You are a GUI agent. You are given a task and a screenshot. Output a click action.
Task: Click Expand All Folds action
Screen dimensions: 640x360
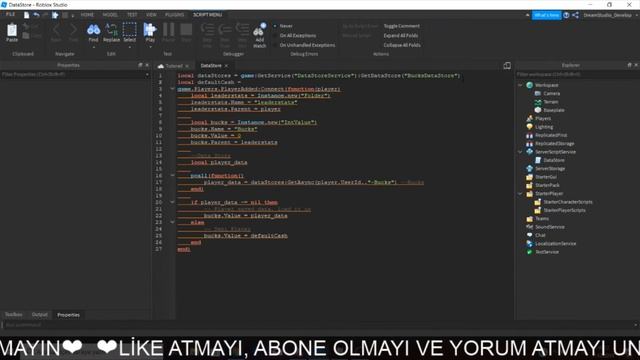pyautogui.click(x=401, y=36)
